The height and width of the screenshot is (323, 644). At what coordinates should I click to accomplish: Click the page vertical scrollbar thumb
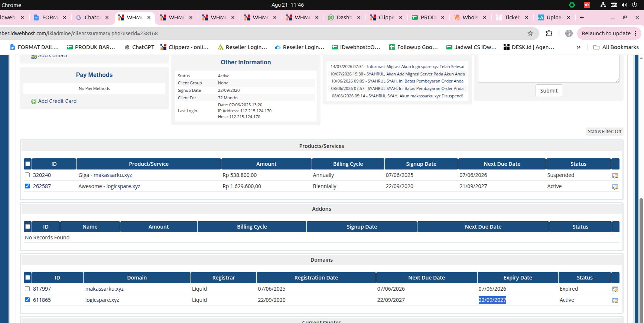pos(641,260)
